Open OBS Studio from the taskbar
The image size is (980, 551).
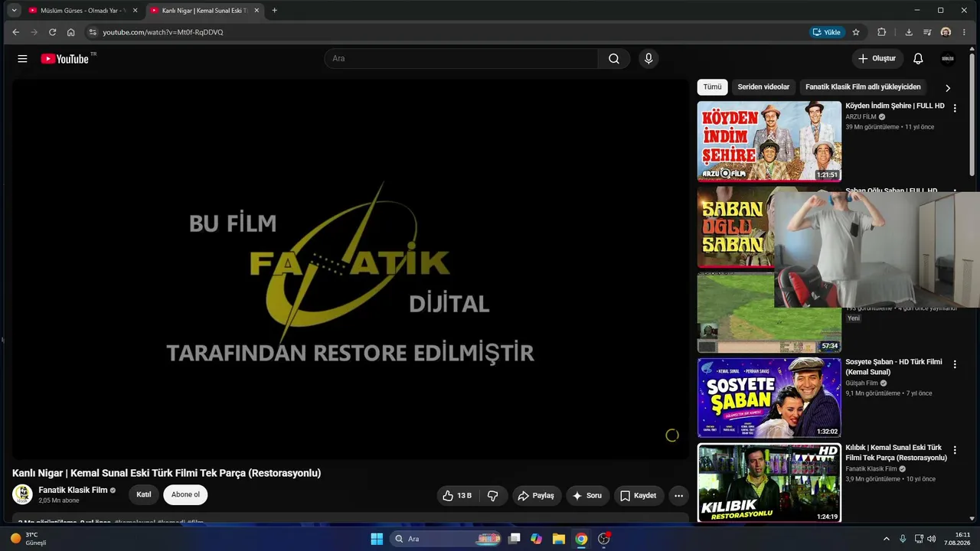point(604,539)
